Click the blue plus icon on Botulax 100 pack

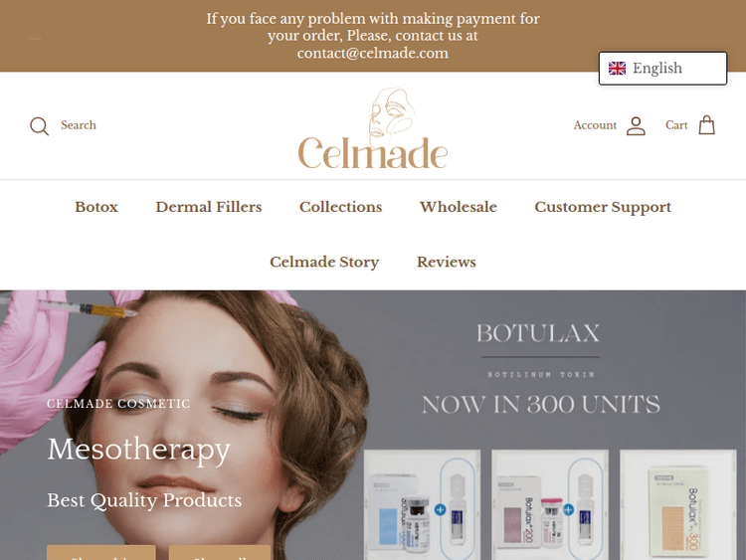(x=440, y=509)
